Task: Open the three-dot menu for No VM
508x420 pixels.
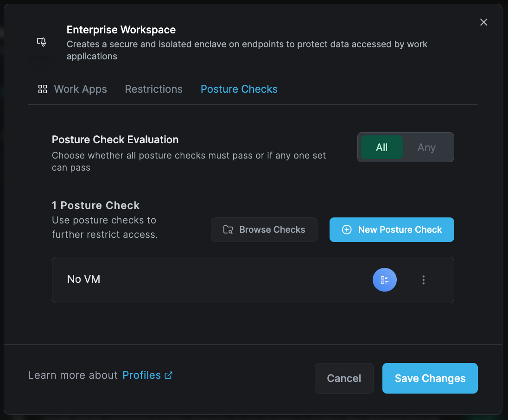Action: pos(423,280)
